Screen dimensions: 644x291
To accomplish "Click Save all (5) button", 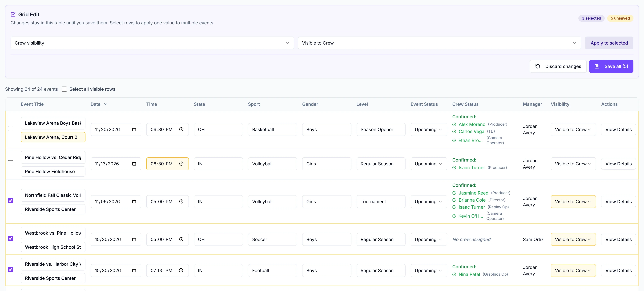I will pos(611,66).
